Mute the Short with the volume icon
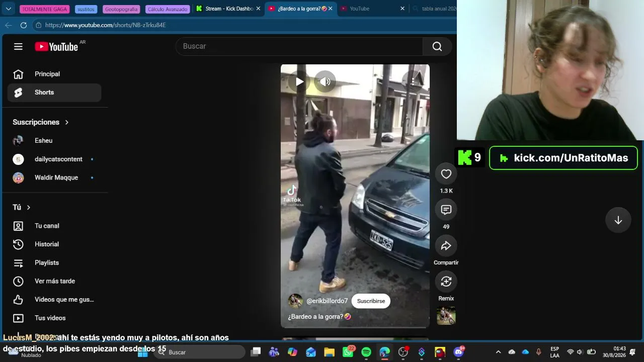644x362 pixels. 326,81
